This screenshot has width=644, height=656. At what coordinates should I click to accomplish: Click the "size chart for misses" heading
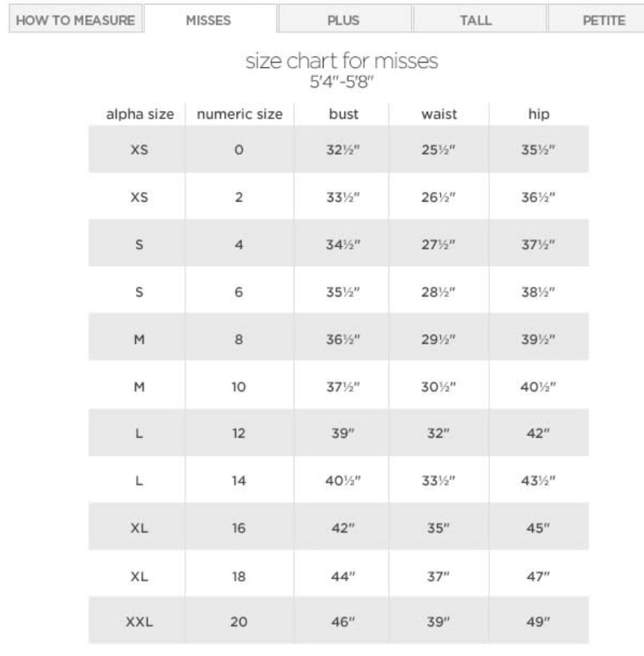pyautogui.click(x=342, y=62)
